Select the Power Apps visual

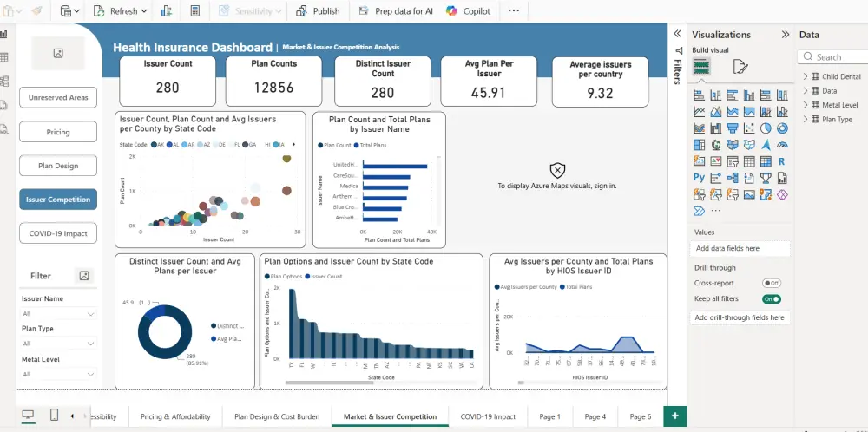pos(782,194)
